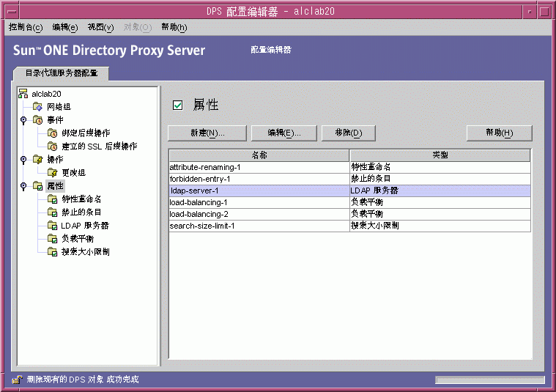Click the lock icon in status bar
Screen dimensions: 556x392
[x=17, y=380]
